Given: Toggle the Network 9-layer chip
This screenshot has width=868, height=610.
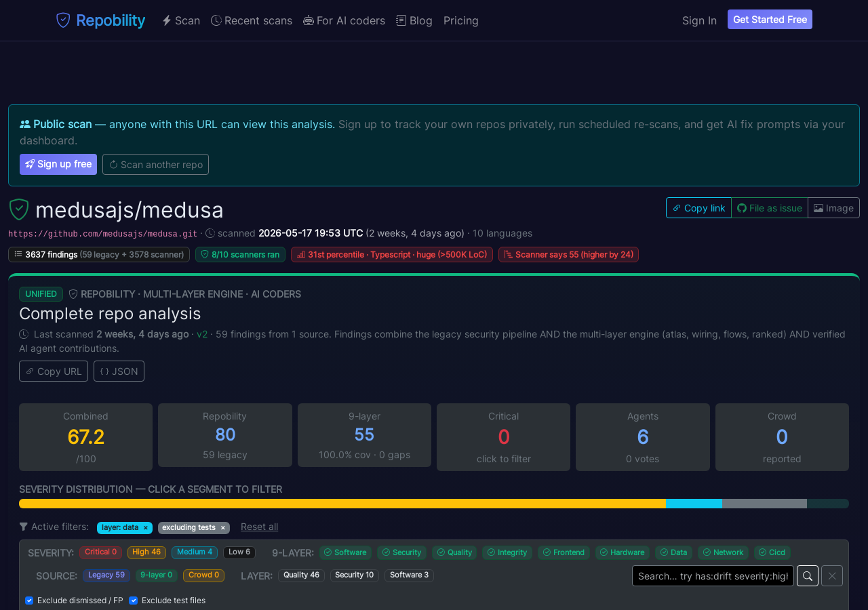Looking at the screenshot, I should tap(723, 552).
